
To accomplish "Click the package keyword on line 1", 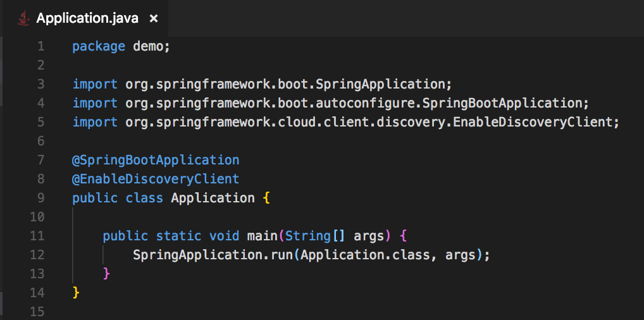I will 99,46.
